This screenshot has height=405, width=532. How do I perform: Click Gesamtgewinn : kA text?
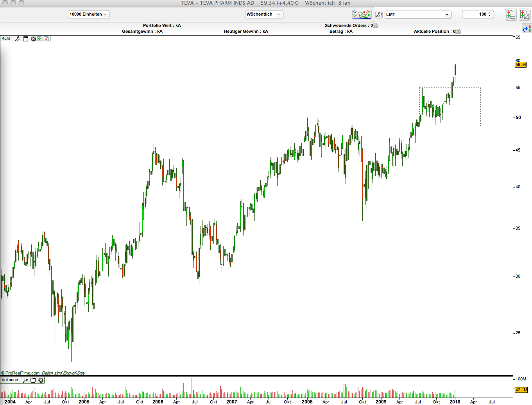142,31
